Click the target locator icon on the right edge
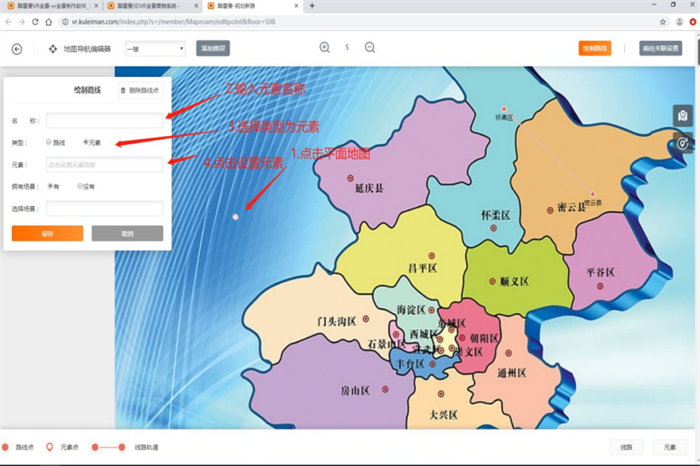 pyautogui.click(x=683, y=143)
